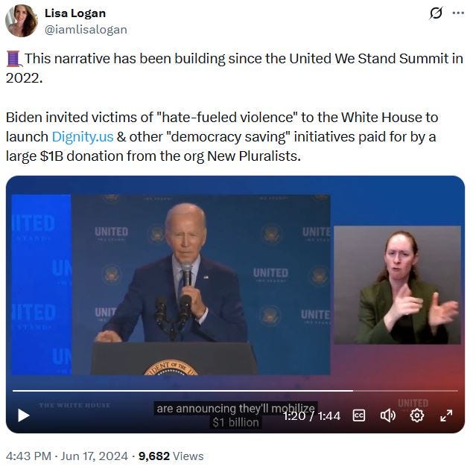The image size is (476, 472).
Task: Click the Jun 17, 2024 date
Action: pos(94,456)
